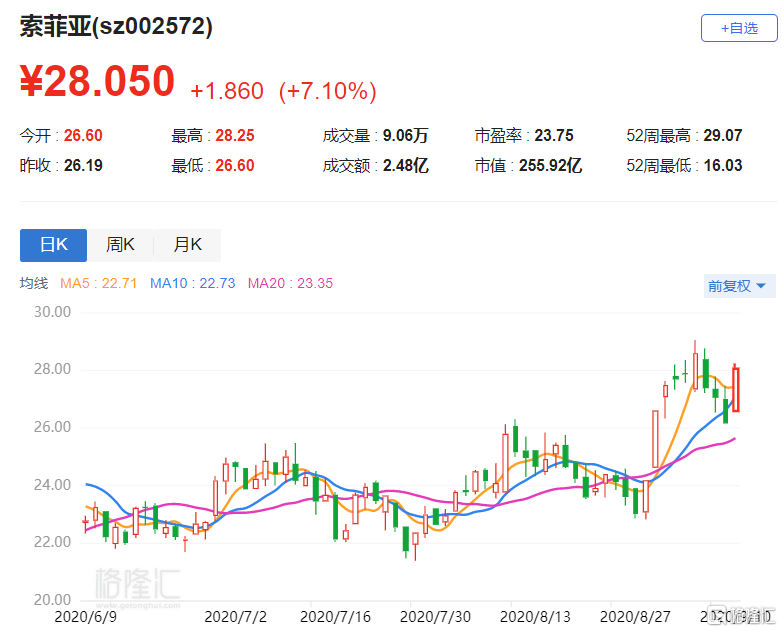Click the change percentage (+7.10%)
This screenshot has height=632, width=782.
point(328,91)
